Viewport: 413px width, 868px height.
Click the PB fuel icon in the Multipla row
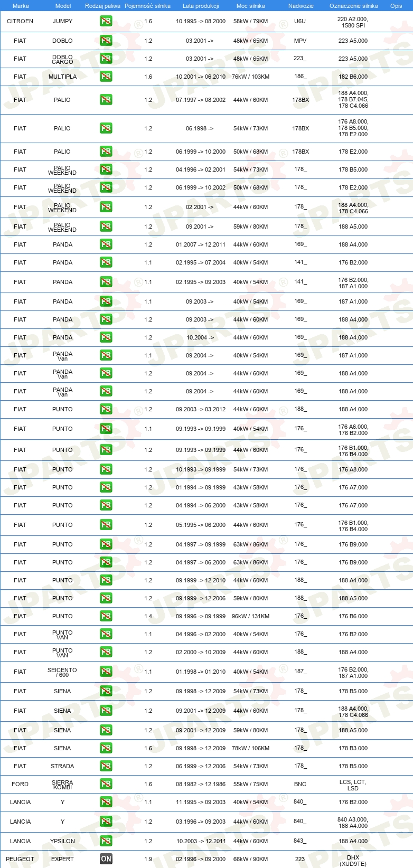coord(106,77)
